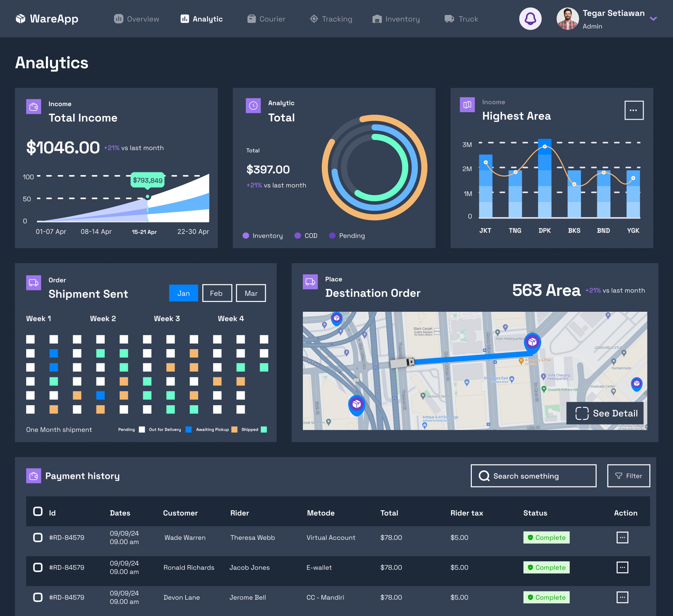Click the Filter button
The width and height of the screenshot is (673, 616).
coord(628,476)
